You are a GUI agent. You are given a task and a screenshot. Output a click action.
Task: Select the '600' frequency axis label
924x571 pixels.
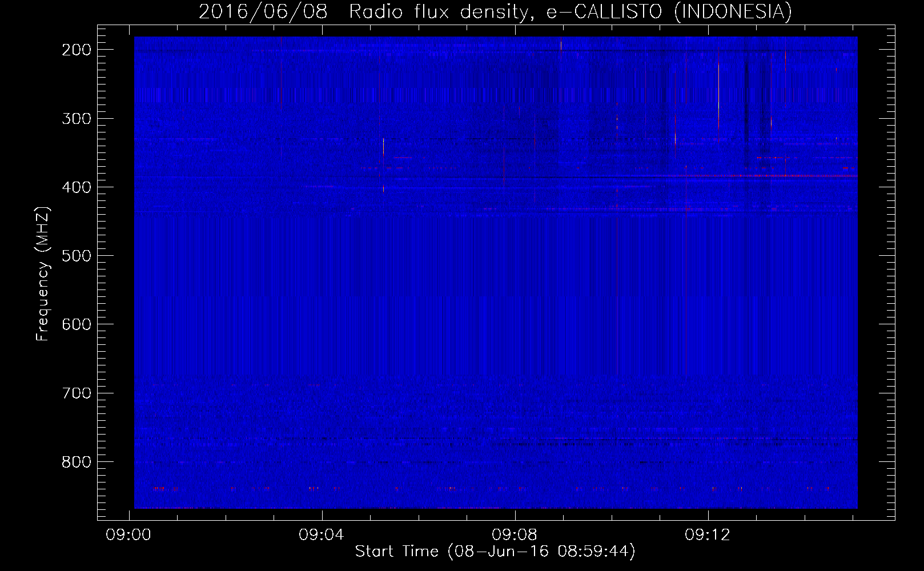coord(77,324)
